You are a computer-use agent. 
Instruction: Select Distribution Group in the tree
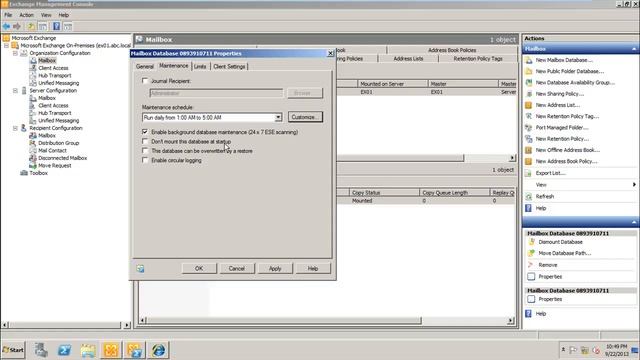(x=58, y=143)
